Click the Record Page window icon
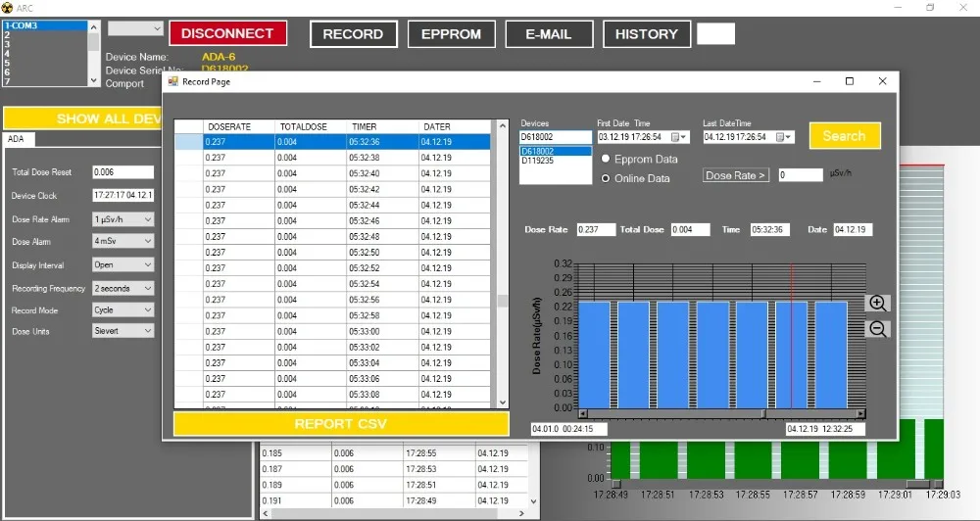Screen dimensions: 980x521 (x=173, y=82)
